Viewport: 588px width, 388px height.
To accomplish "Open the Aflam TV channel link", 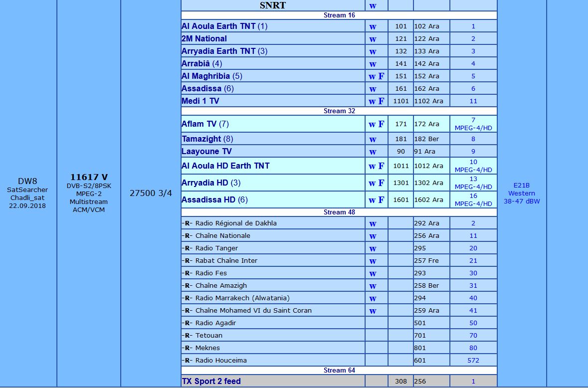I will 199,124.
